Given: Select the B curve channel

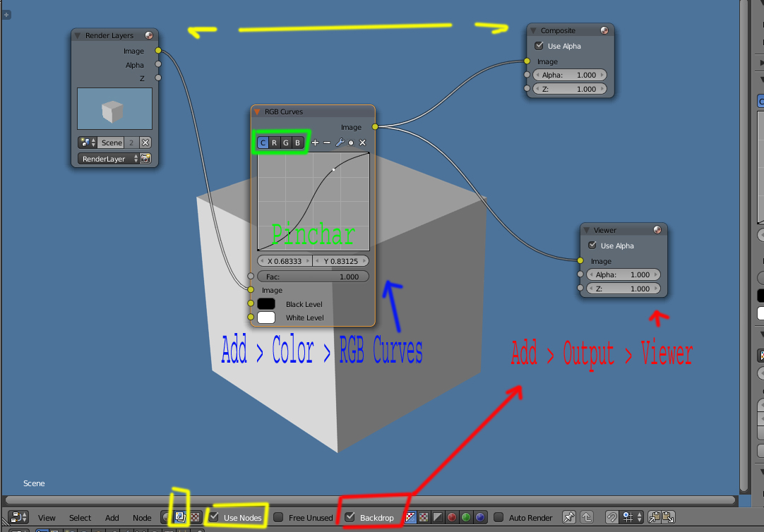Looking at the screenshot, I should 298,143.
